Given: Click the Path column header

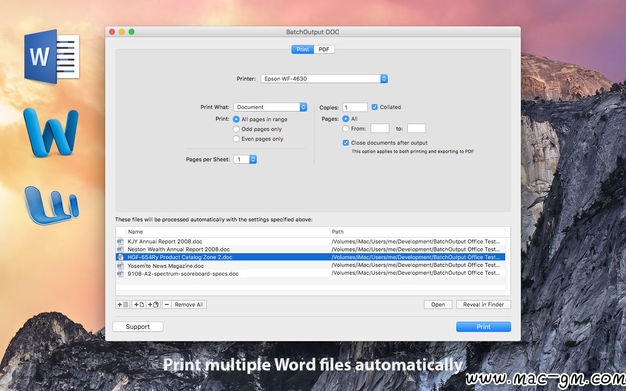Looking at the screenshot, I should click(x=418, y=232).
